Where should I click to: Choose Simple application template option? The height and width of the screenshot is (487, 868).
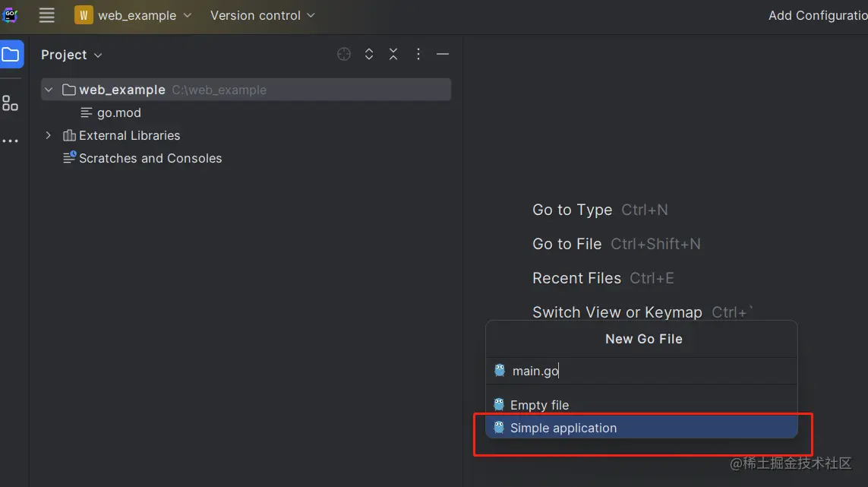(563, 428)
